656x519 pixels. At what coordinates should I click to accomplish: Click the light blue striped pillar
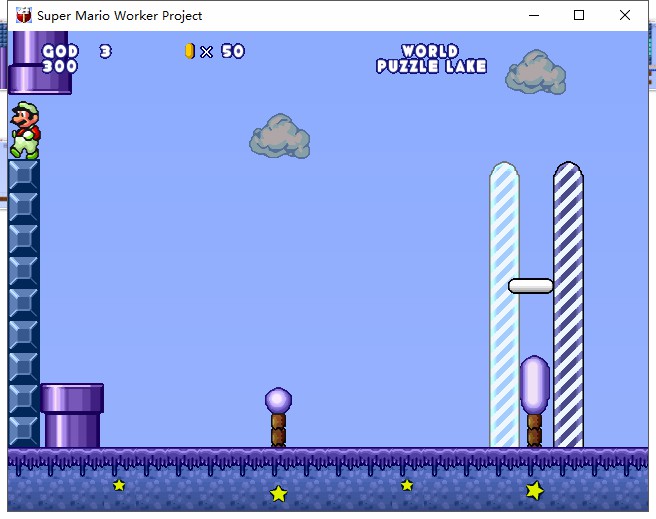pyautogui.click(x=504, y=304)
